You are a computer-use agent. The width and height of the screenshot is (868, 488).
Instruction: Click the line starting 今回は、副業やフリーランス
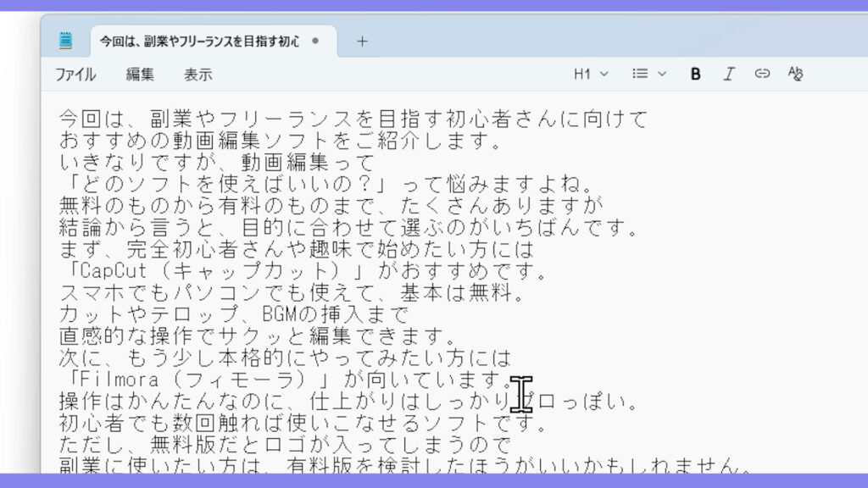pyautogui.click(x=353, y=119)
